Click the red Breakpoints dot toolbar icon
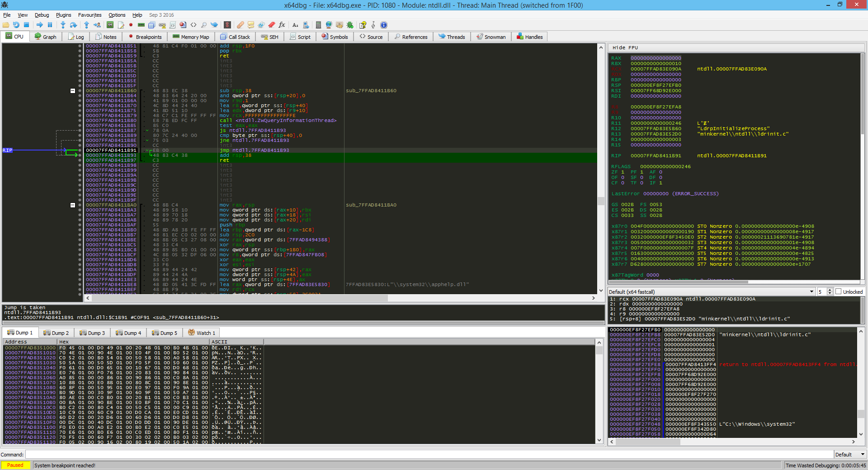The image size is (868, 470). click(x=131, y=25)
